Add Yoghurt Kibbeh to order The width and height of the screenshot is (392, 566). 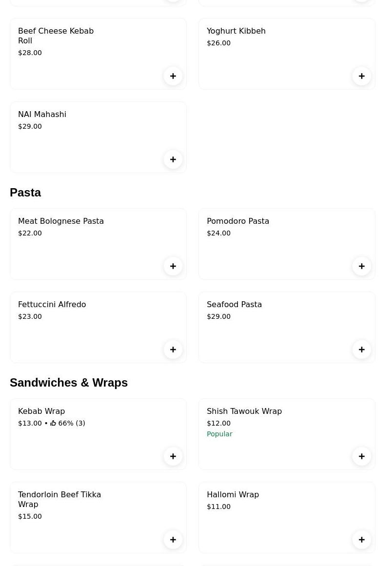(x=362, y=76)
